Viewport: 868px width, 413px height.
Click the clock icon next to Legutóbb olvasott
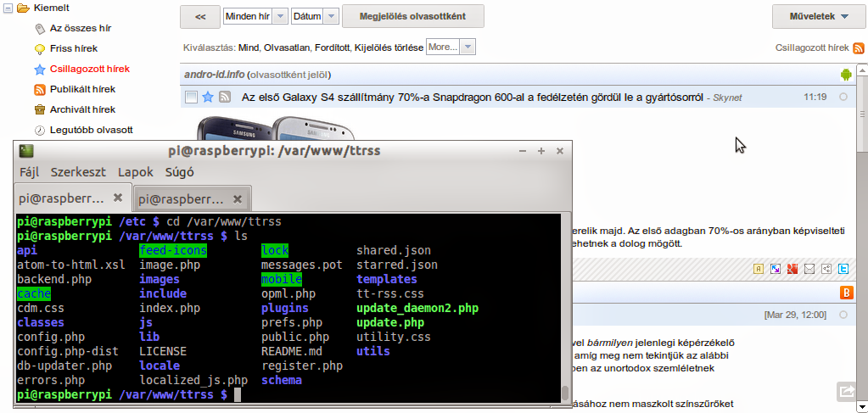click(40, 130)
